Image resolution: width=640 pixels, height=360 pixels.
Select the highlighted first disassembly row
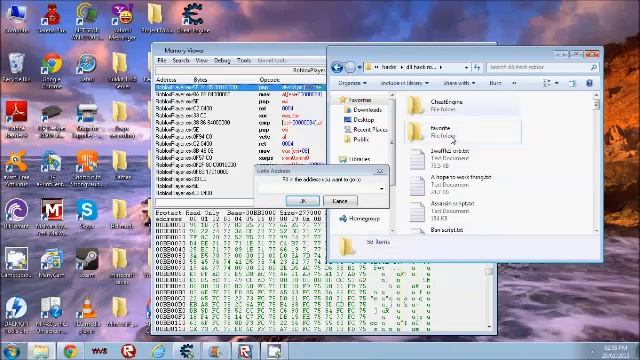[240, 87]
